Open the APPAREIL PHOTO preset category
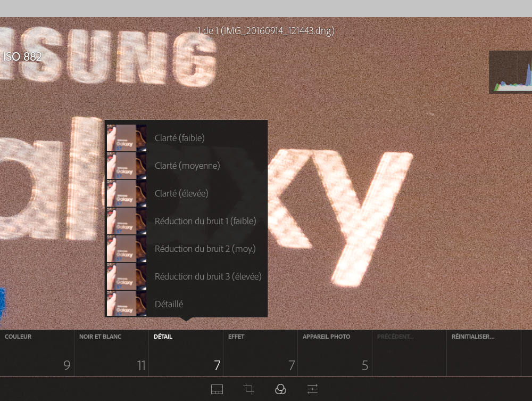This screenshot has height=401, width=532. [335, 353]
